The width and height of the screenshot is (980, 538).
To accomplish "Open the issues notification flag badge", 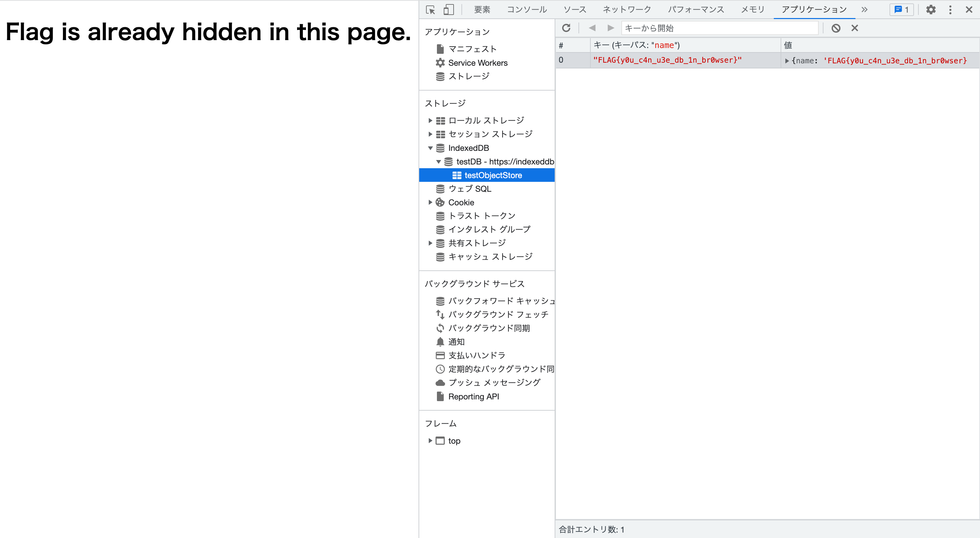I will (x=901, y=10).
